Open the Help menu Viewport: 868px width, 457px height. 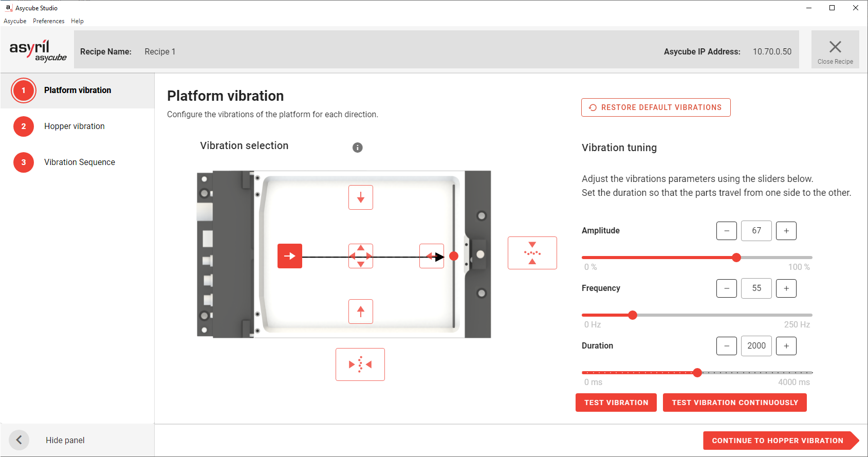[77, 21]
